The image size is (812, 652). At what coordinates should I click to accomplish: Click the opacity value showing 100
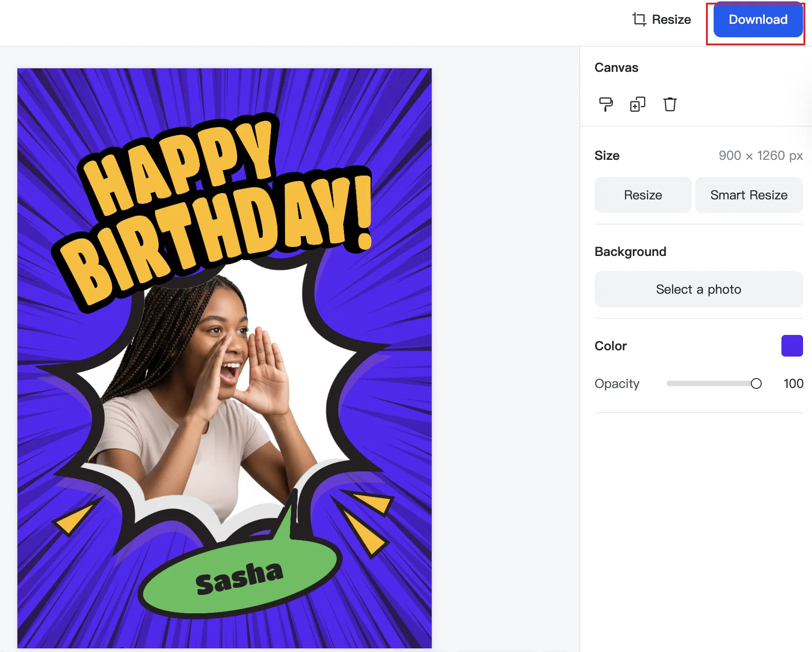pos(793,383)
